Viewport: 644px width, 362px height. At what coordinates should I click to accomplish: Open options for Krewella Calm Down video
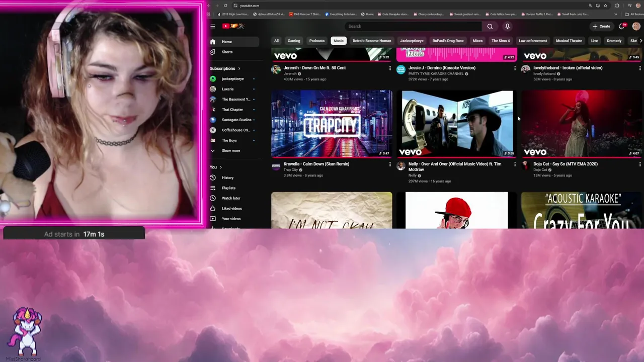pos(390,164)
